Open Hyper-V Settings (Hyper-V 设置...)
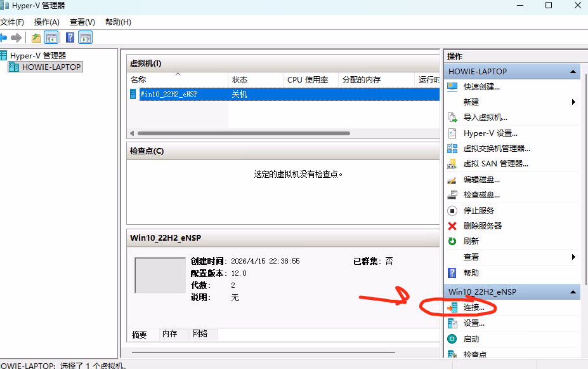This screenshot has height=369, width=588. [490, 133]
